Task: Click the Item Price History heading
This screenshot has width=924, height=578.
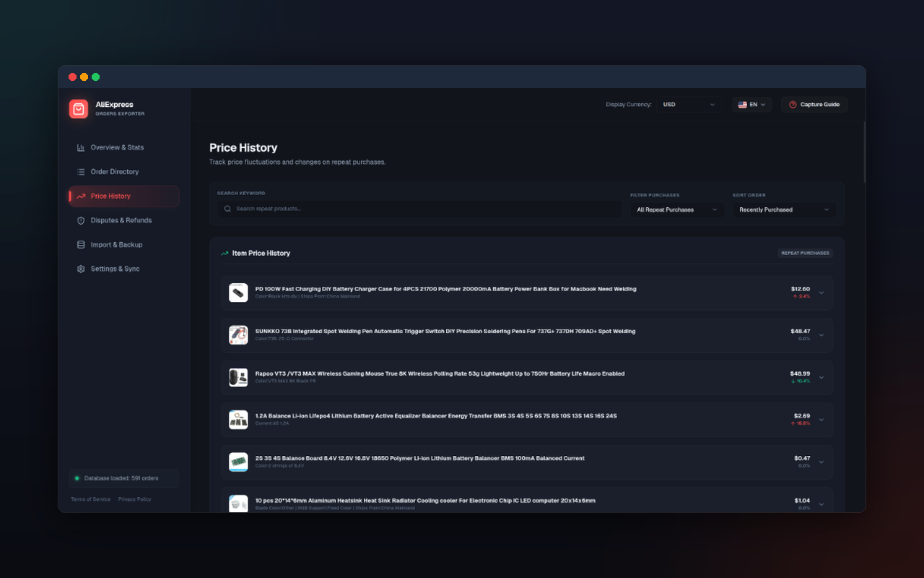Action: click(261, 254)
